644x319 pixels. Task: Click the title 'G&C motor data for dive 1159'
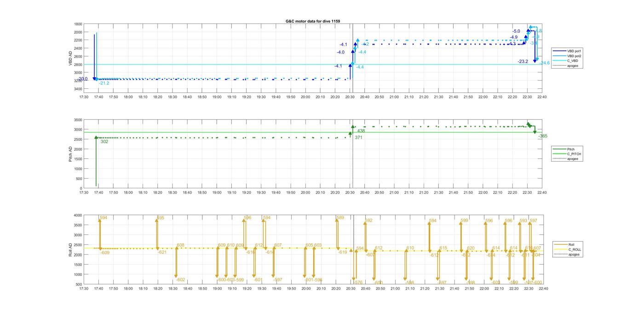(x=313, y=21)
